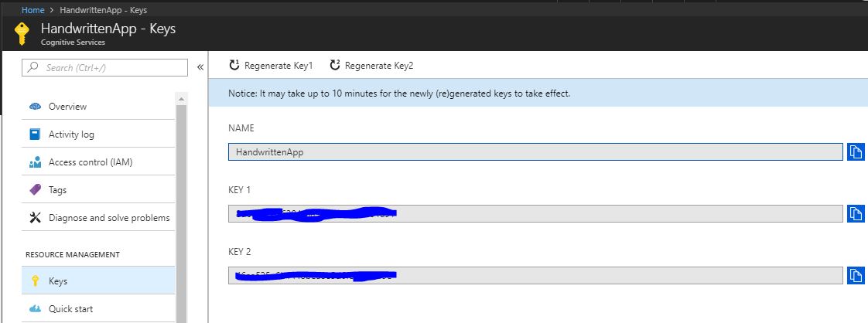The height and width of the screenshot is (323, 868).
Task: Click Regenerate Key1 button
Action: click(x=272, y=65)
